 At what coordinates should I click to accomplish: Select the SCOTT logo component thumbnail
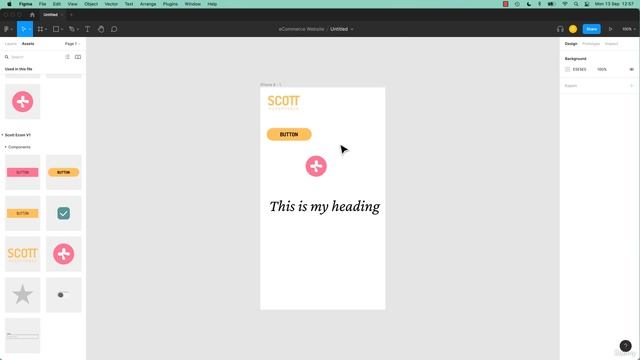click(22, 254)
